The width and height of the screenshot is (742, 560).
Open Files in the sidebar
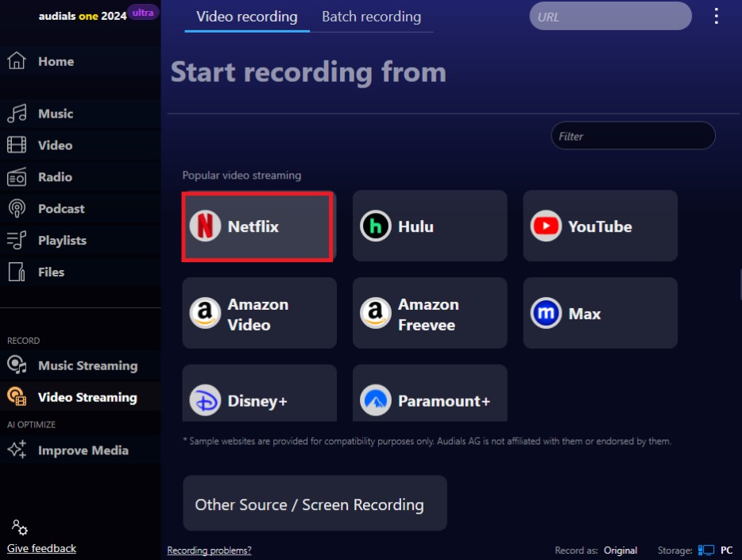51,272
